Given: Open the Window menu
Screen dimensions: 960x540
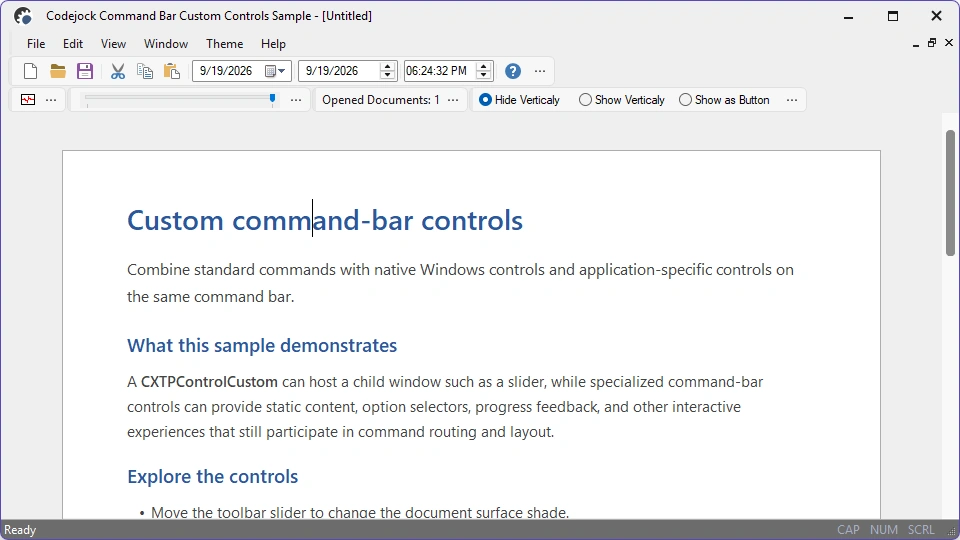Looking at the screenshot, I should [x=166, y=43].
